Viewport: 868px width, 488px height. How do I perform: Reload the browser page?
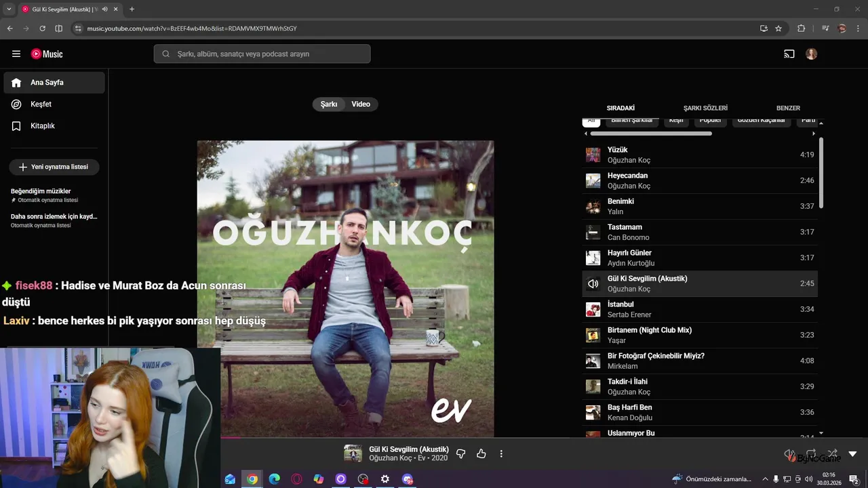(x=42, y=28)
